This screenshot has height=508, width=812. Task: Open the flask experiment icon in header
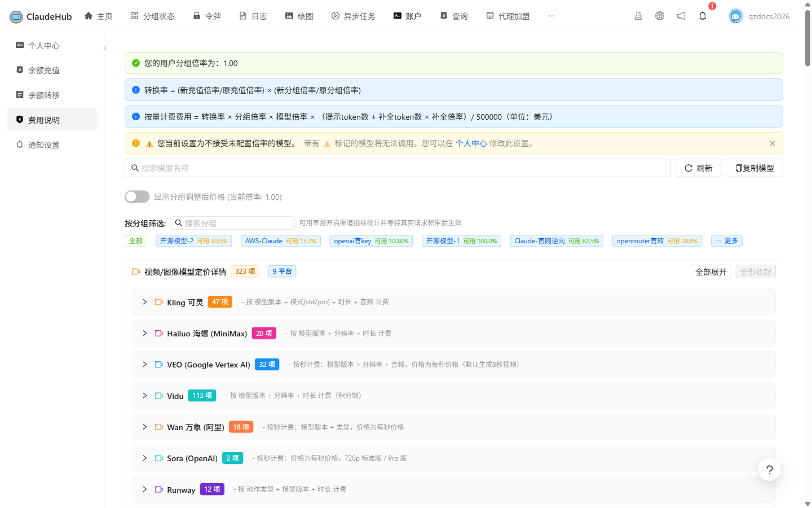tap(638, 16)
